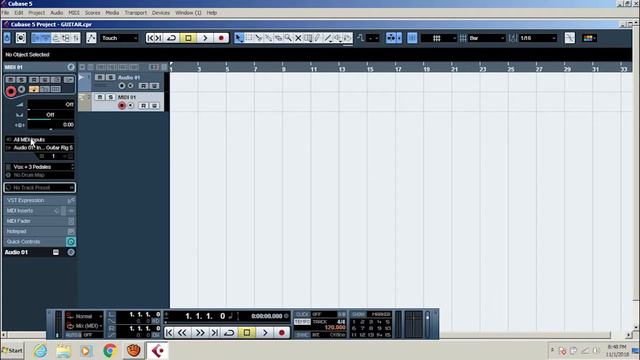Open Chrome from the taskbar
This screenshot has height=360, width=640.
[110, 351]
